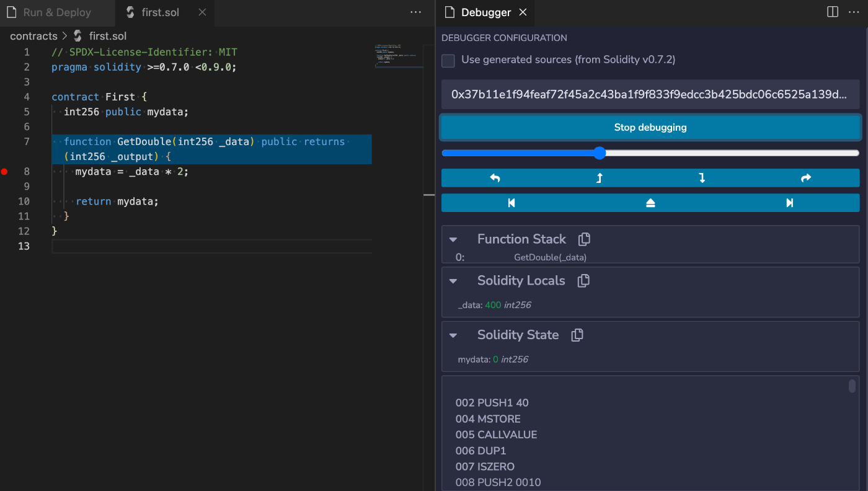
Task: Collapse the Function Stack section
Action: click(453, 239)
